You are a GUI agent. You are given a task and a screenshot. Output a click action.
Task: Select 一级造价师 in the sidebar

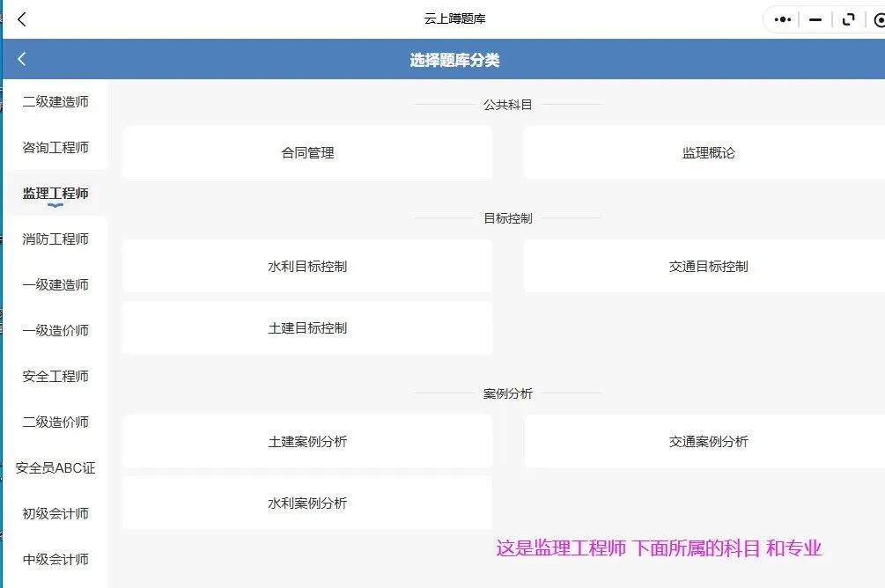(x=55, y=331)
